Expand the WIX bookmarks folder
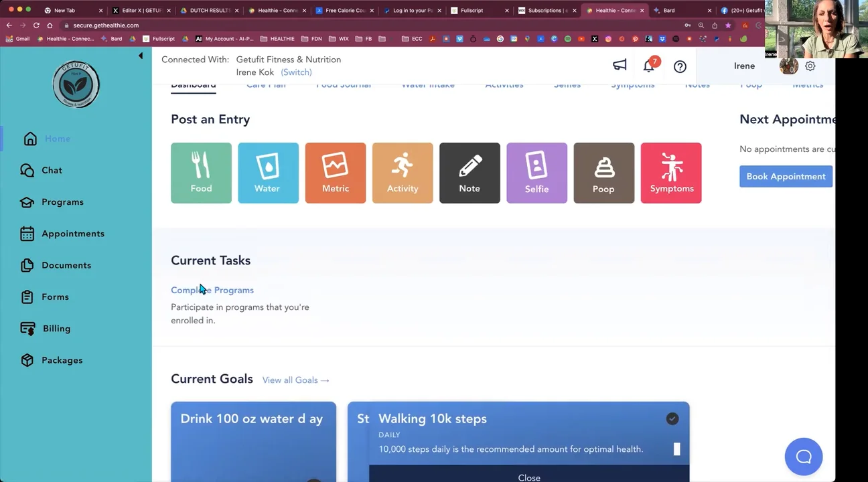 pos(340,39)
